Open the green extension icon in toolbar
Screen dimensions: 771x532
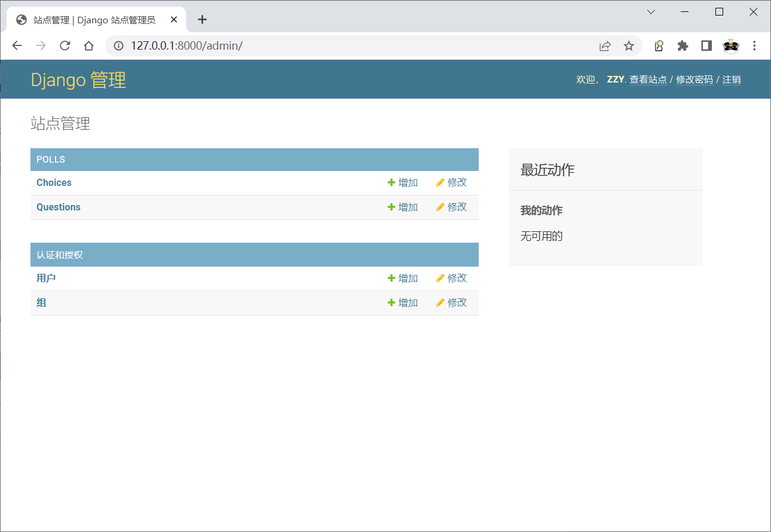click(659, 46)
